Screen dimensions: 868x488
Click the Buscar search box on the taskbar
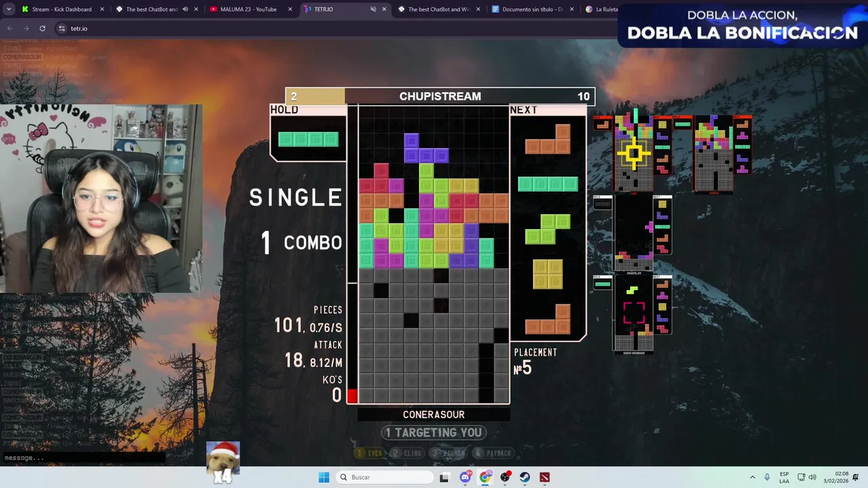pos(384,477)
